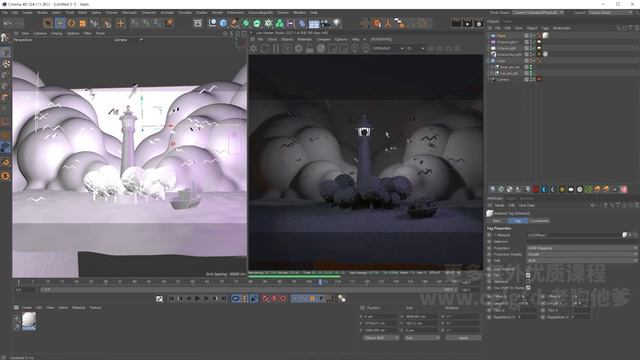Open the MoGraph menu
640x360 pixels.
click(x=129, y=13)
